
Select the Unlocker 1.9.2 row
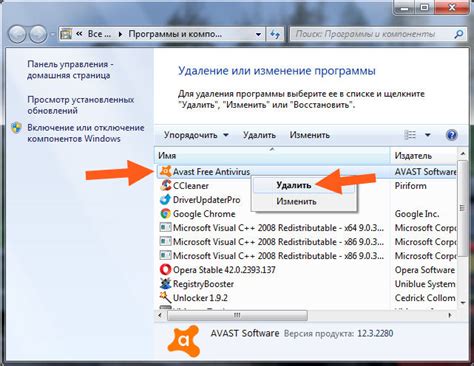click(x=306, y=298)
